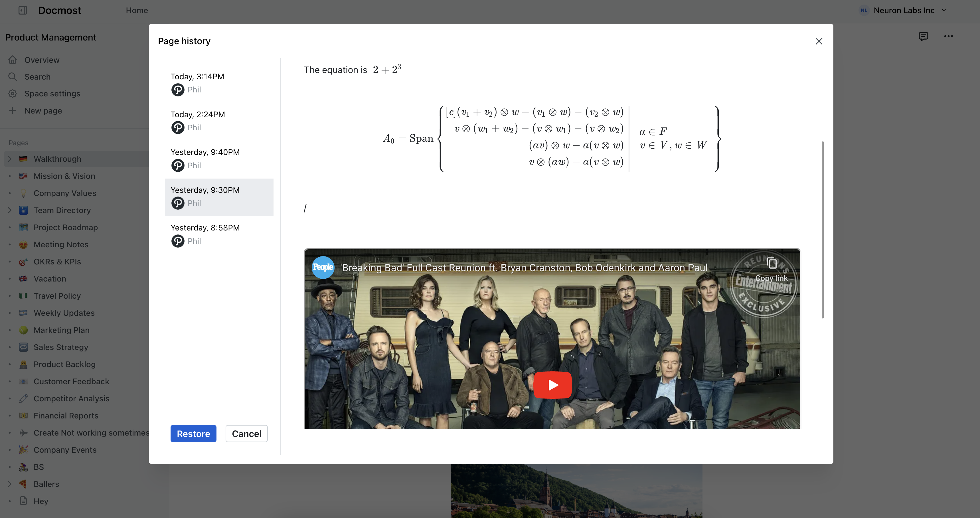
Task: Click the Product Management space title
Action: [50, 37]
